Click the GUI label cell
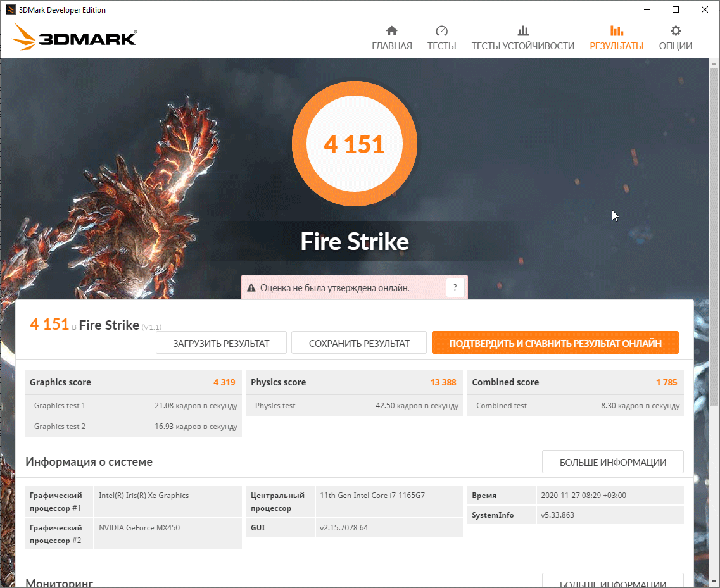The width and height of the screenshot is (720, 588). click(280, 527)
